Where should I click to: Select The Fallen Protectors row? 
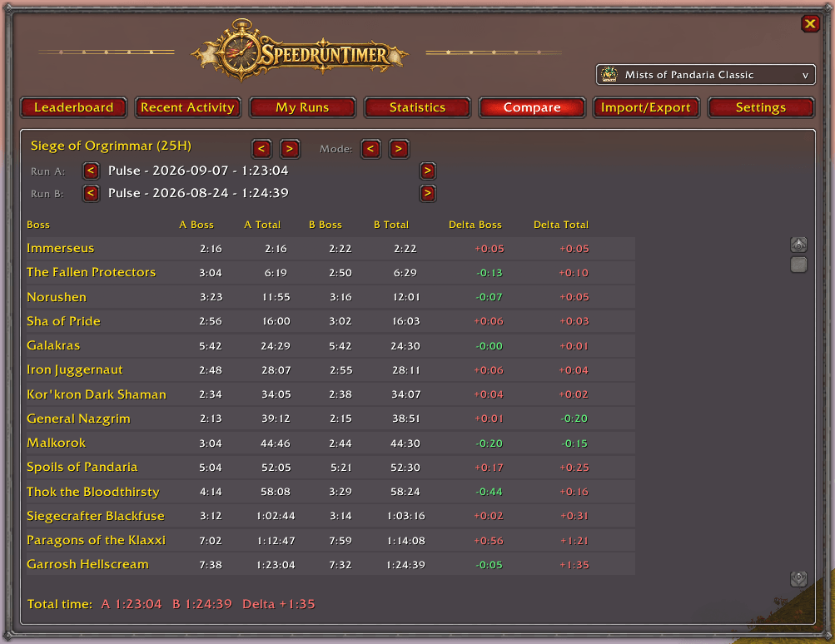pos(331,273)
